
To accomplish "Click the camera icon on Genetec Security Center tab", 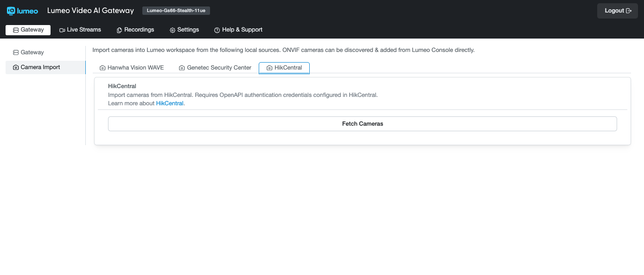I will coord(182,68).
